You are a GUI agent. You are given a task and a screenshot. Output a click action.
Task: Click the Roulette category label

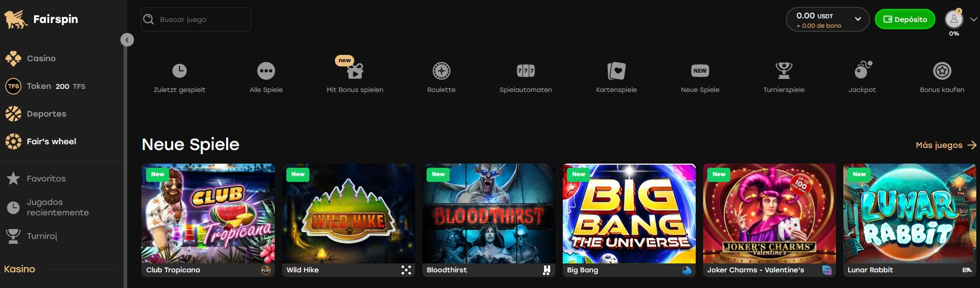441,90
